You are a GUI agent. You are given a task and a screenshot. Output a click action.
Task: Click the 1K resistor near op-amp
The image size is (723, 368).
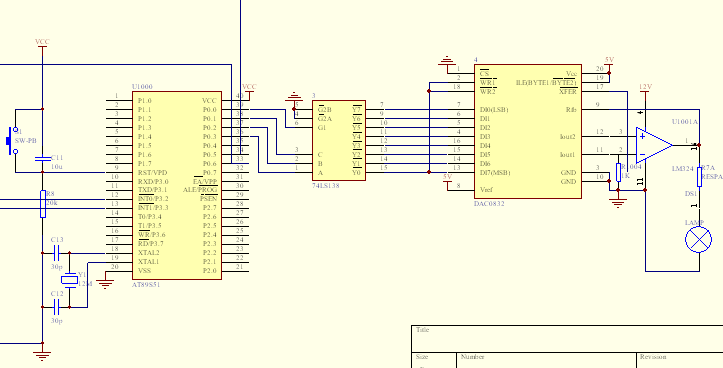point(618,172)
